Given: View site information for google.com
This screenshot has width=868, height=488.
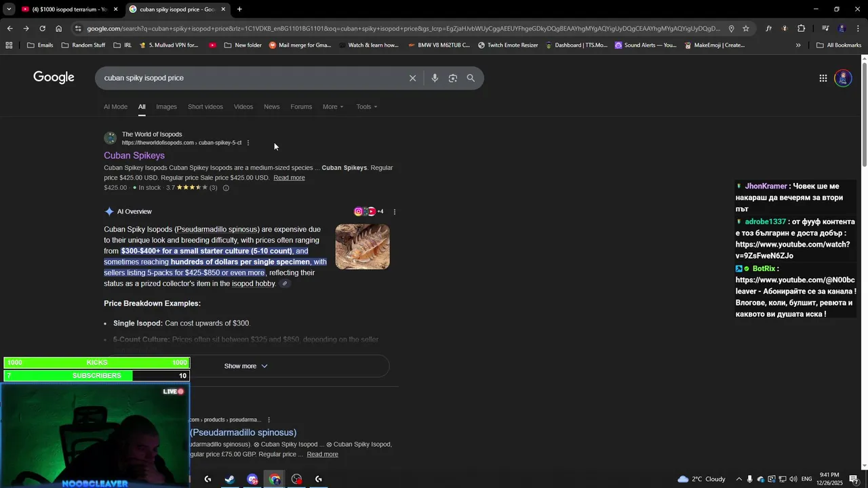Looking at the screenshot, I should click(x=78, y=28).
